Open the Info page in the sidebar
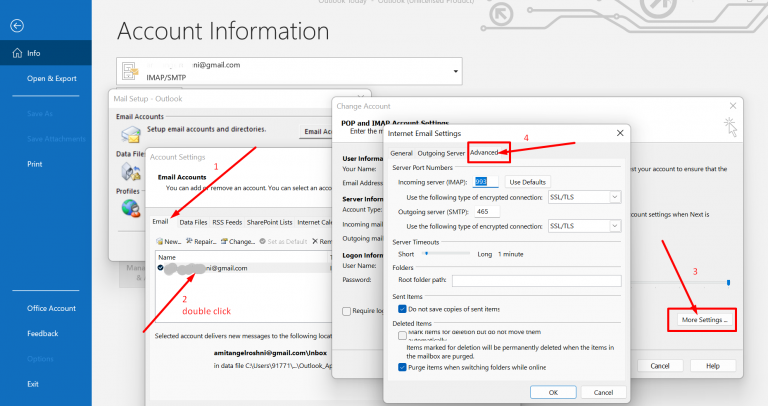The width and height of the screenshot is (768, 406). pyautogui.click(x=46, y=53)
